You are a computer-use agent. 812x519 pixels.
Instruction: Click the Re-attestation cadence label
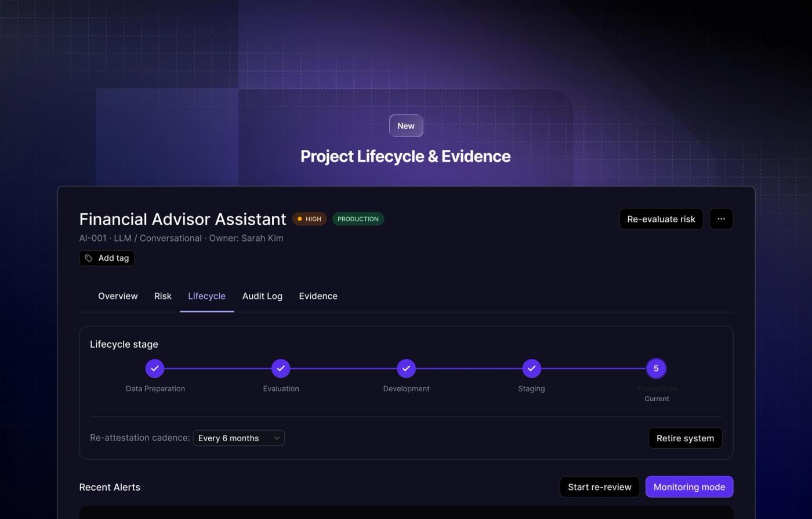pyautogui.click(x=140, y=438)
